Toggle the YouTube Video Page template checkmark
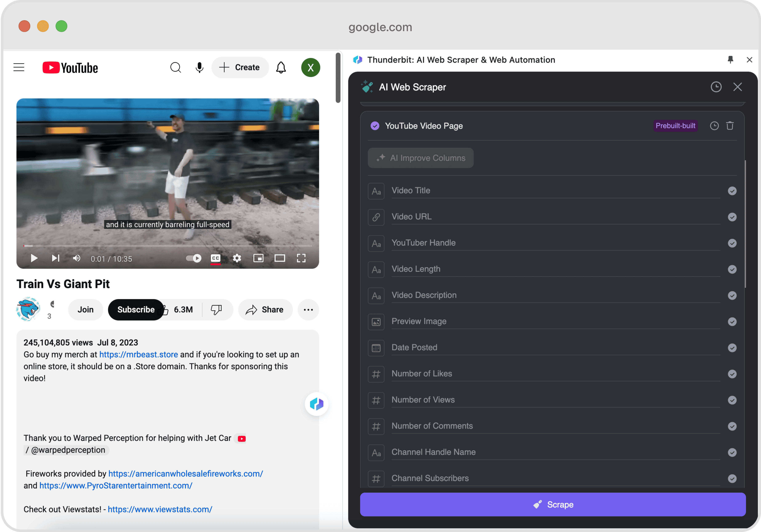 coord(375,126)
